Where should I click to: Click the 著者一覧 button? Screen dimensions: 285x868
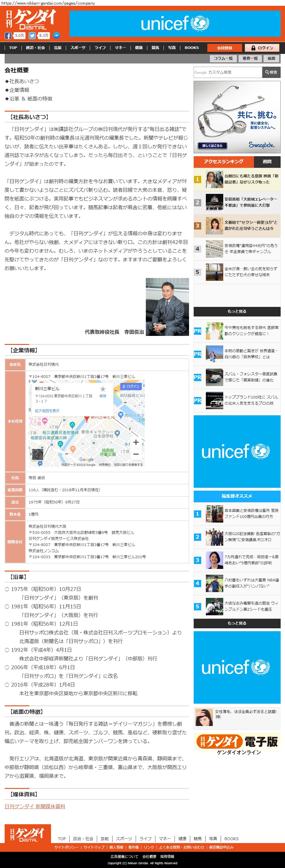[250, 58]
